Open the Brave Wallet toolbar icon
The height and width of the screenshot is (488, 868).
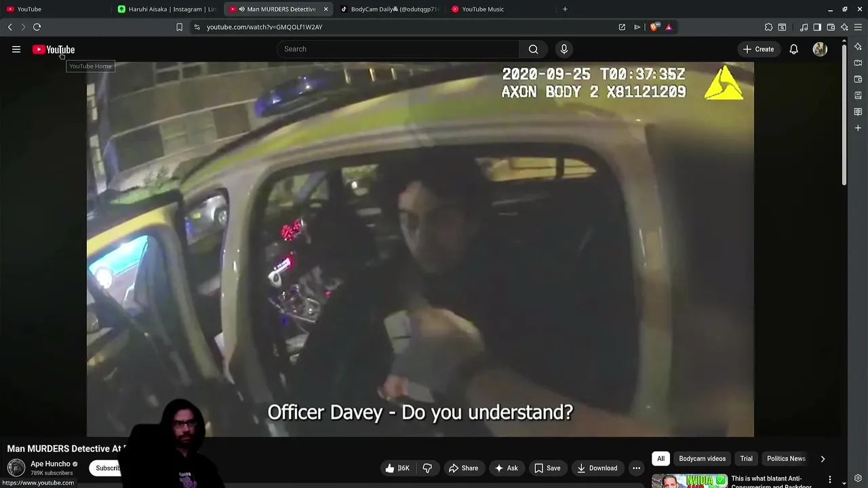[x=831, y=27]
